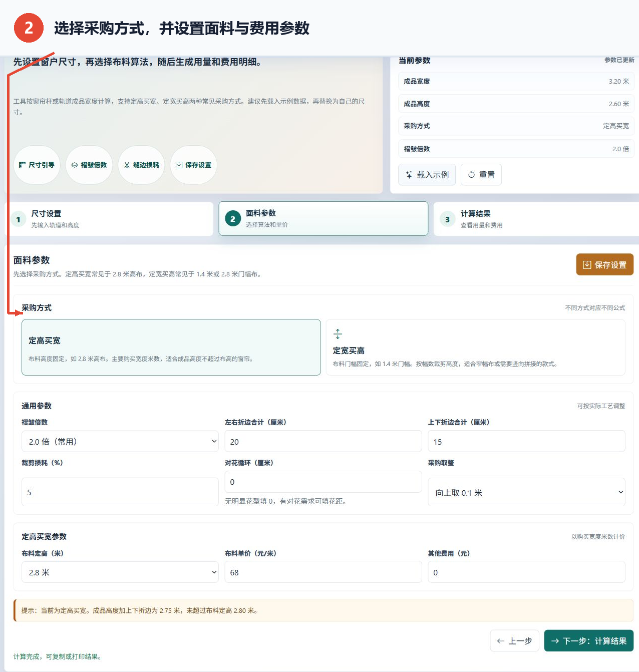Click the 参数已更新 status text
Screen dimensions: 639x672
[619, 60]
